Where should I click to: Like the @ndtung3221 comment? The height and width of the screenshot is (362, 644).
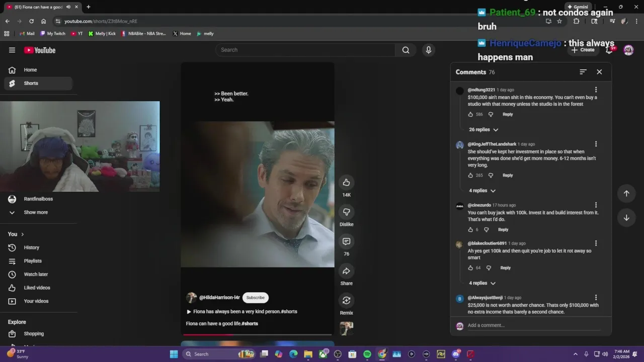click(470, 114)
